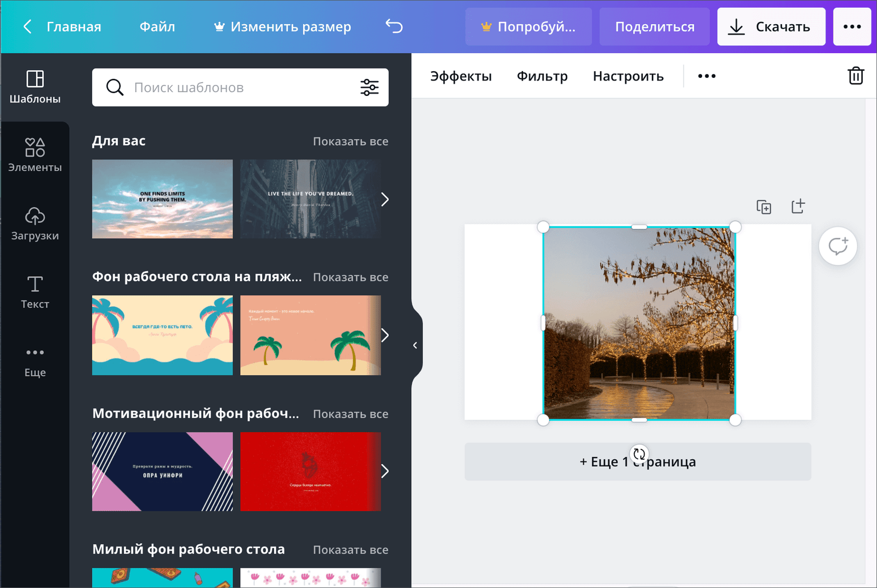Click the Поделиться share button
This screenshot has height=588, width=877.
tap(654, 26)
